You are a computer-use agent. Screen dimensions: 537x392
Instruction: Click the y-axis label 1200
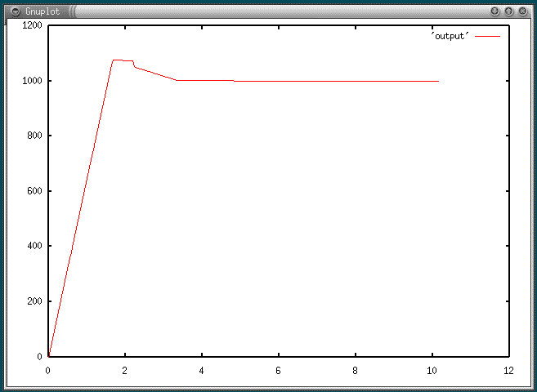[x=32, y=25]
